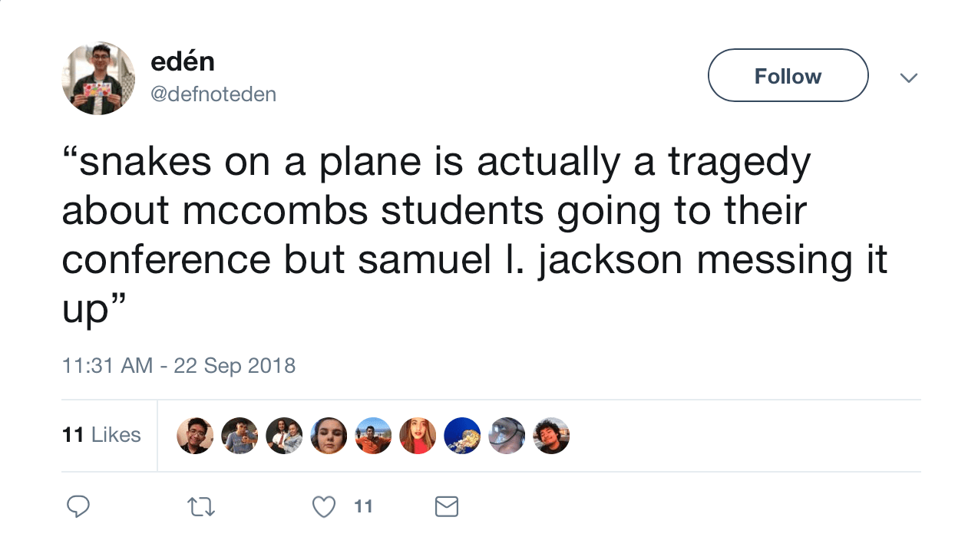Like the tweet with the heart icon
The width and height of the screenshot is (978, 560).
(325, 506)
